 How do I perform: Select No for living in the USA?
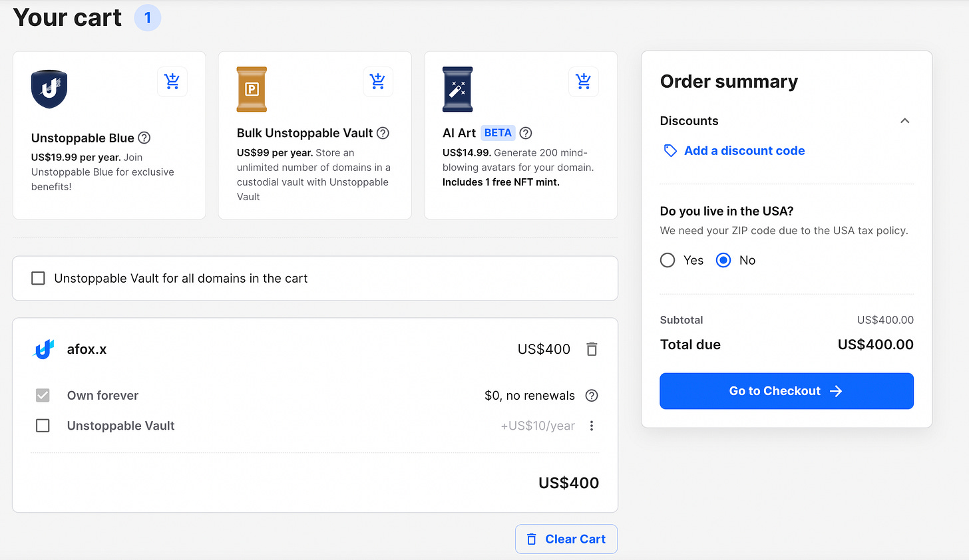723,260
